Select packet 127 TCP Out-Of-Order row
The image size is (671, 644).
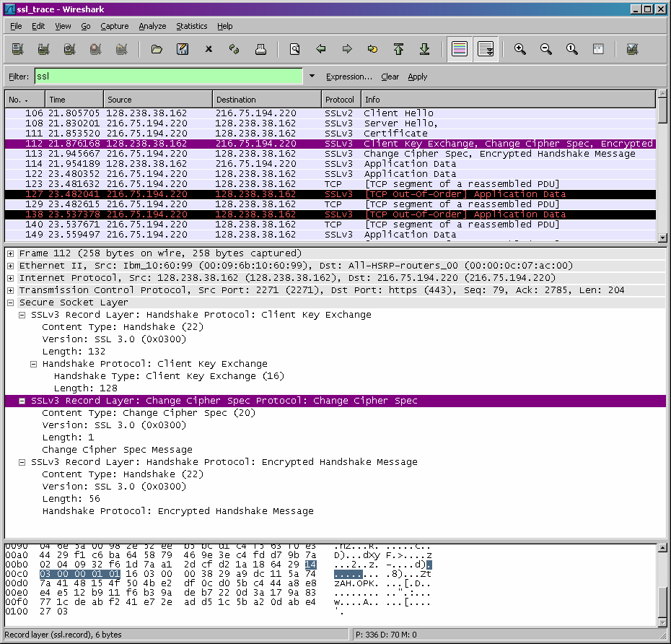pyautogui.click(x=330, y=194)
